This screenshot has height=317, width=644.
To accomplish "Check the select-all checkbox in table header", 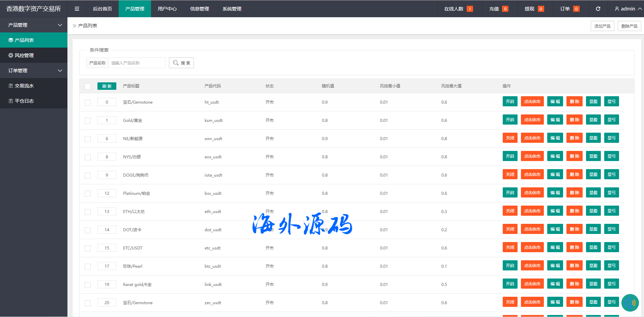I will [88, 86].
